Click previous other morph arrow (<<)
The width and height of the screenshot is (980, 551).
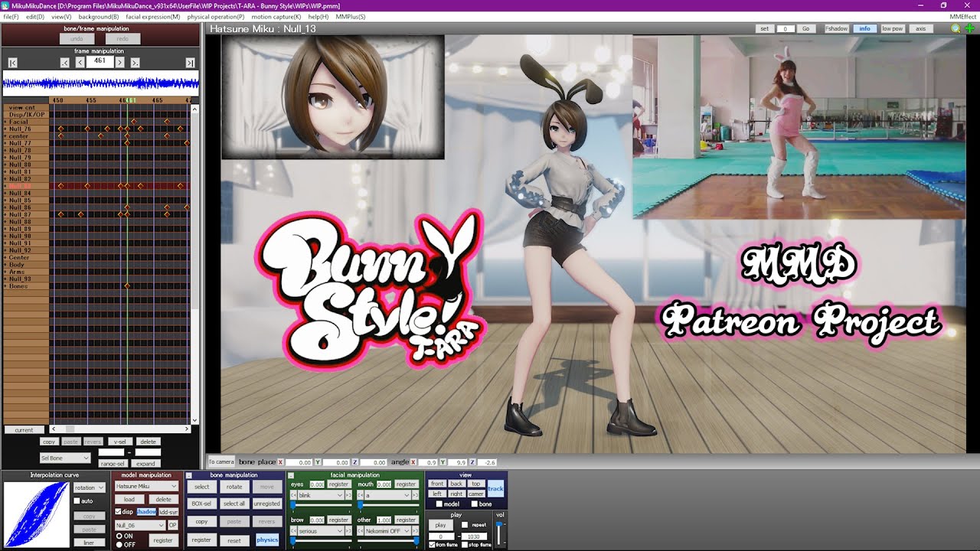pyautogui.click(x=361, y=531)
